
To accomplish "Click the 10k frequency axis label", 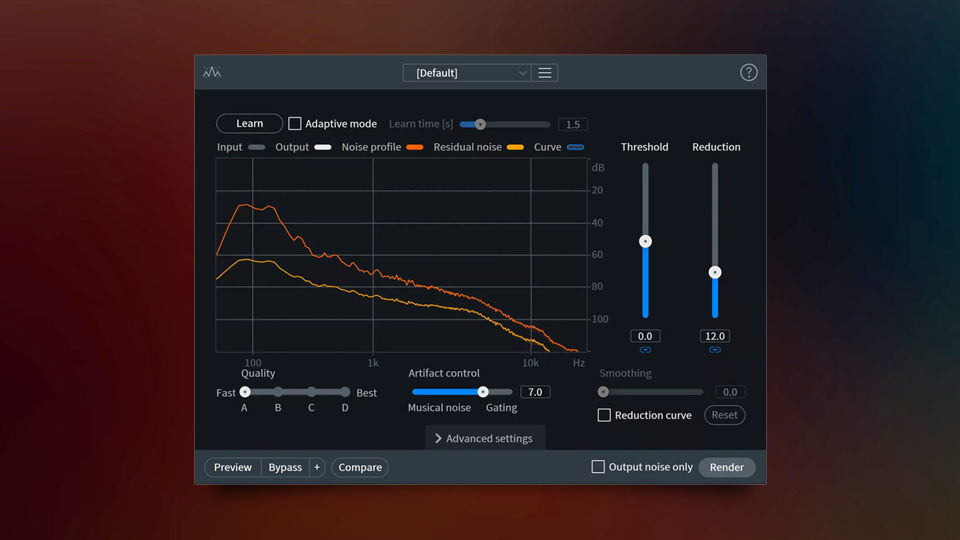I will (530, 363).
